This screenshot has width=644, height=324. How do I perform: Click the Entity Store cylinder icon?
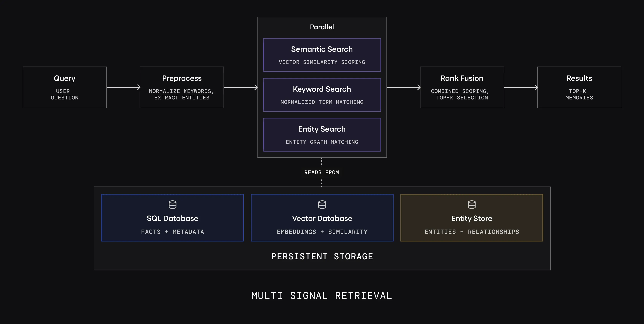[471, 205]
